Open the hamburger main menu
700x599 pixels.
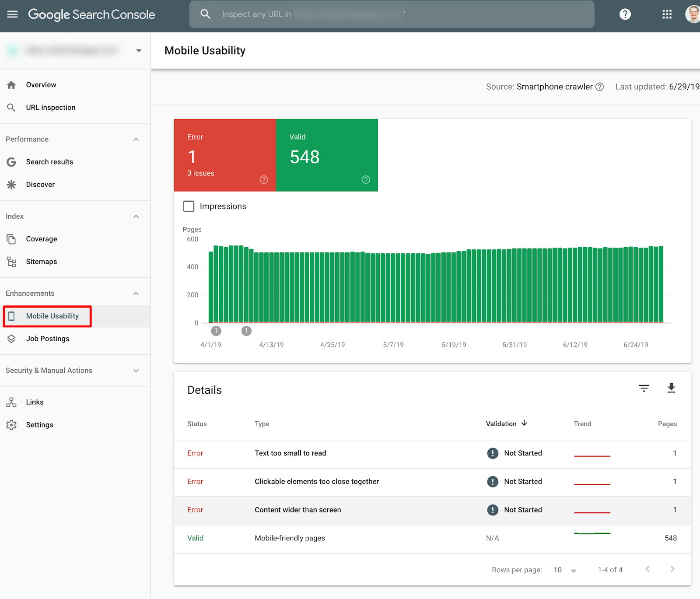click(13, 14)
